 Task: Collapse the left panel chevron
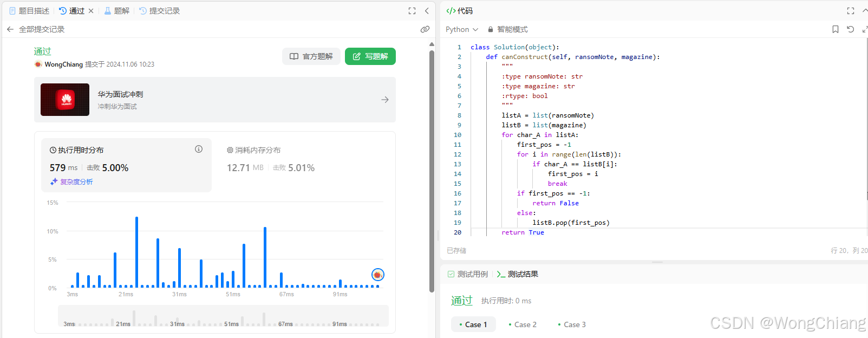tap(427, 11)
